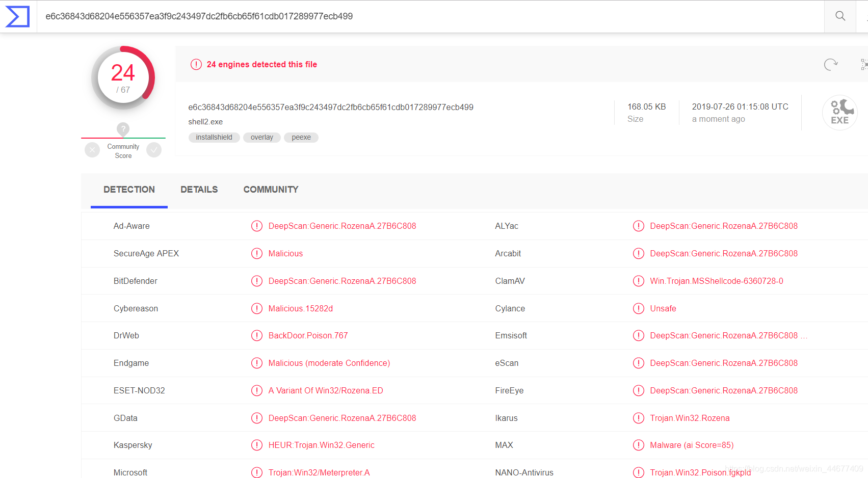Click the 'Malicious' result for SecureAge APEX
Screen dimensions: 868x478
pos(285,253)
